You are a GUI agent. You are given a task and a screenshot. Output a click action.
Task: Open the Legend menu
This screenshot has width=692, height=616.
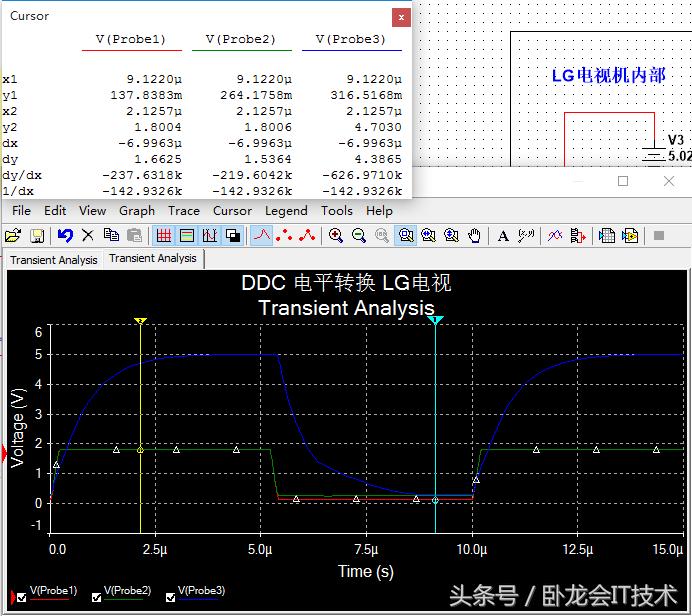286,210
